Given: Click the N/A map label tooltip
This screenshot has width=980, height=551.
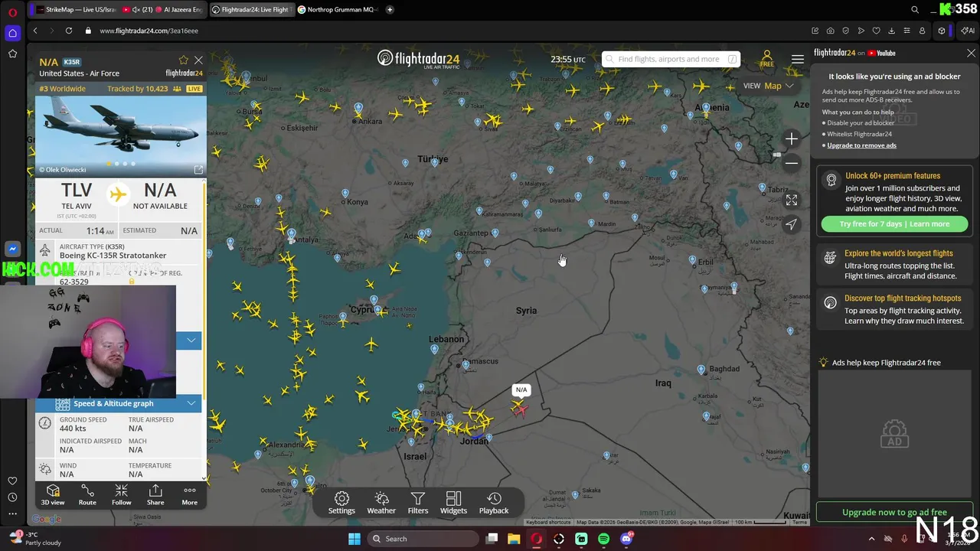Looking at the screenshot, I should click(x=521, y=390).
